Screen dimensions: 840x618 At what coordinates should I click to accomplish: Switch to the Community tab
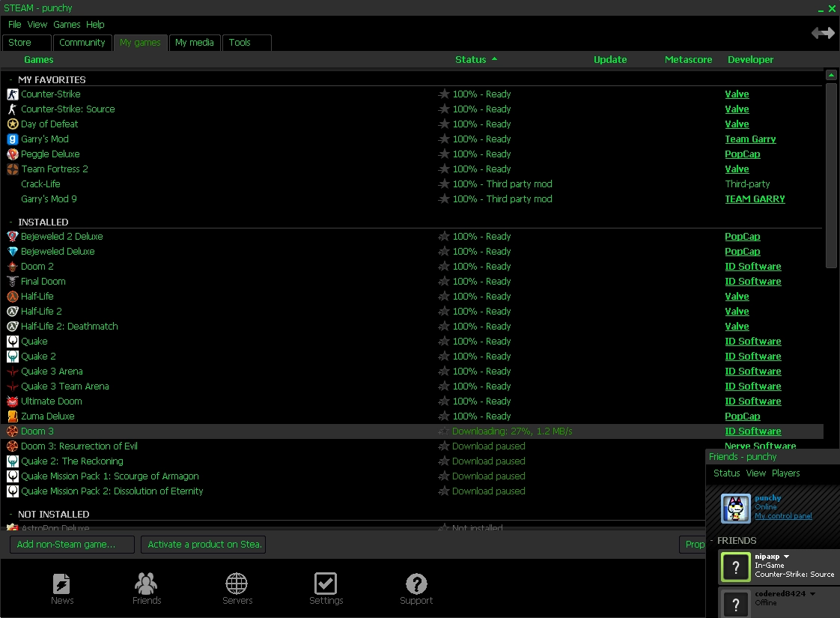pos(82,43)
